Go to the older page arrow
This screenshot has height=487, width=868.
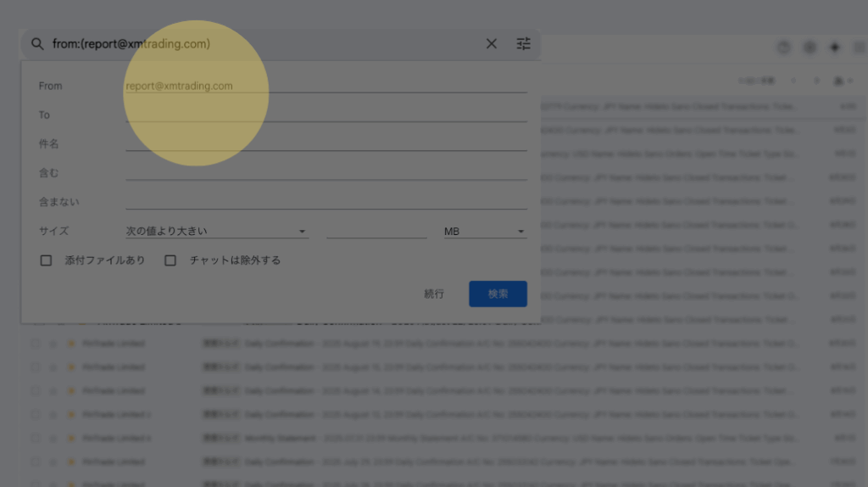[817, 81]
